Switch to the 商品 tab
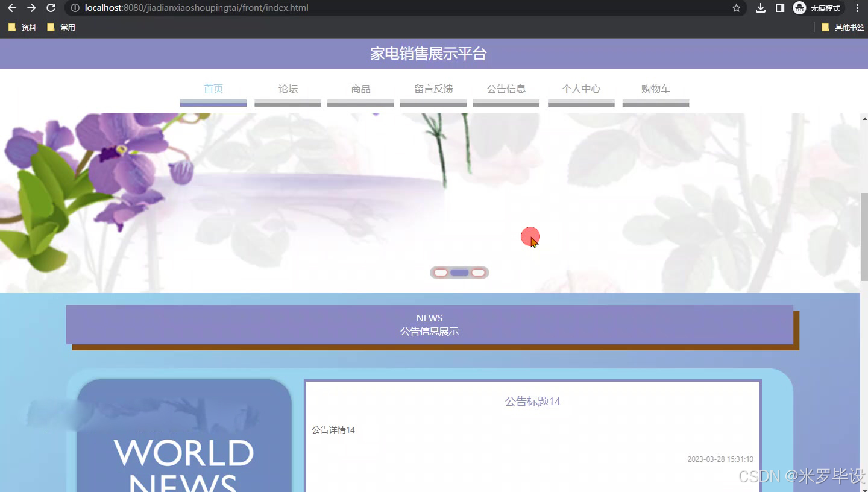The image size is (868, 492). [x=360, y=89]
